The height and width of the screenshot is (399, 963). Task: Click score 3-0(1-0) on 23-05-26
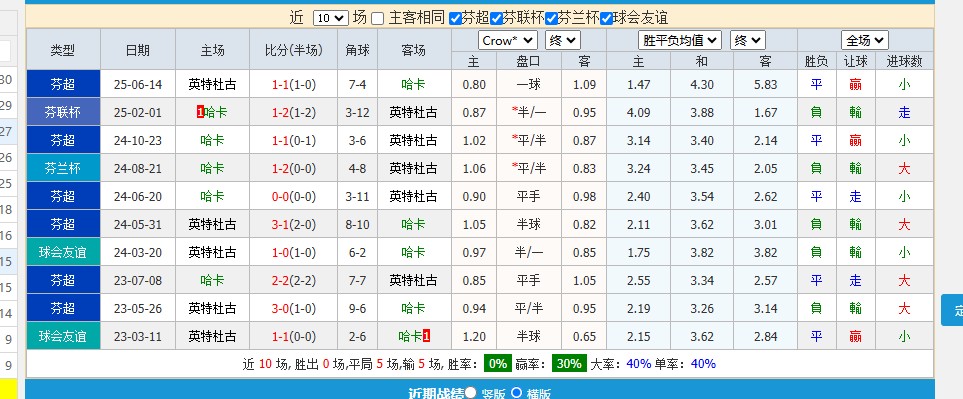[x=294, y=309]
